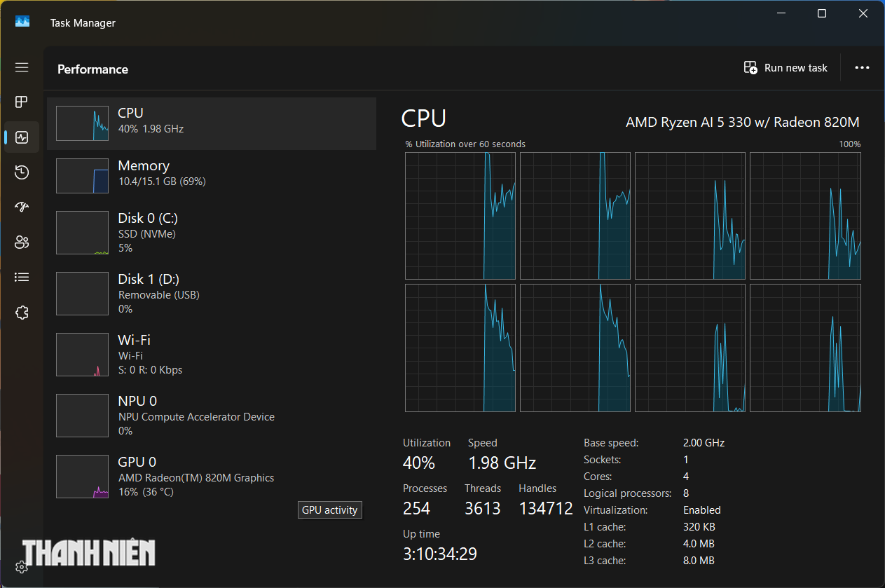Select the GPU 0 performance entry

pos(212,477)
